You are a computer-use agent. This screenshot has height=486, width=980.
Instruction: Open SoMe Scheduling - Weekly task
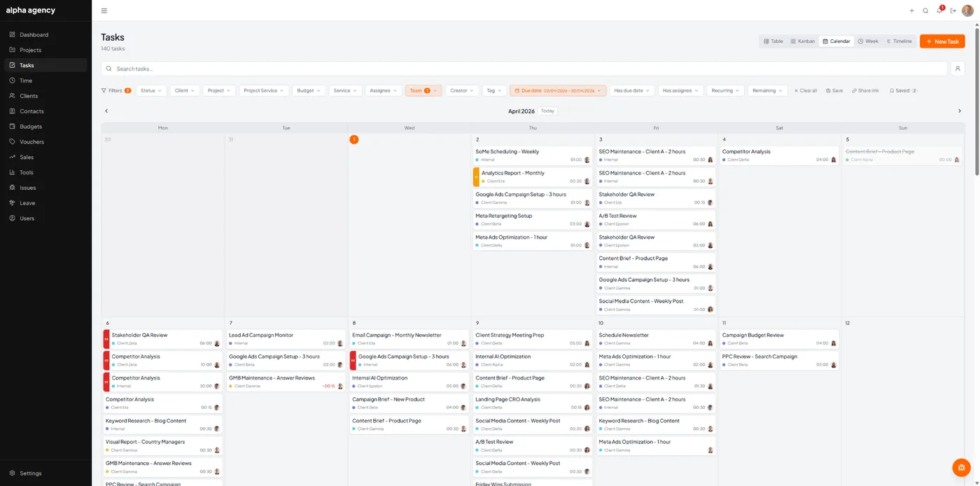532,155
